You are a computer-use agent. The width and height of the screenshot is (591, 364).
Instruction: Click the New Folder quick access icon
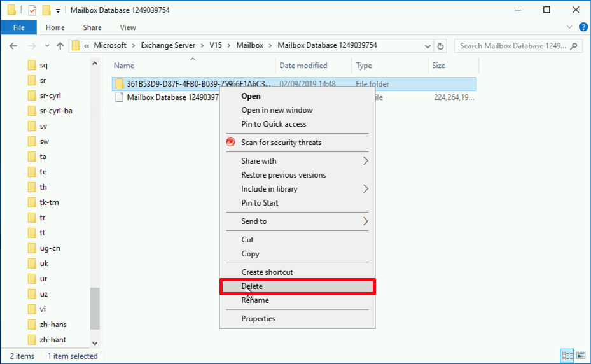pos(46,10)
